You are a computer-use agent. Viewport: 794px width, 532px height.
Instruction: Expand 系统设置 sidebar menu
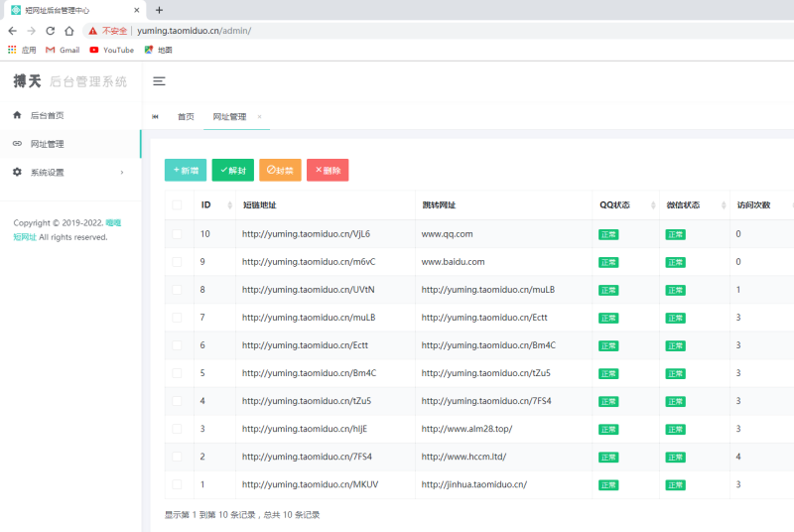[70, 172]
